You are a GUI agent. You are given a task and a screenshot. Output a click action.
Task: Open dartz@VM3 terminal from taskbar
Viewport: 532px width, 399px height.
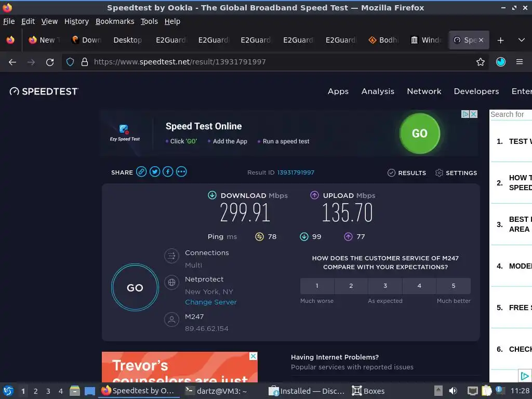(x=216, y=391)
